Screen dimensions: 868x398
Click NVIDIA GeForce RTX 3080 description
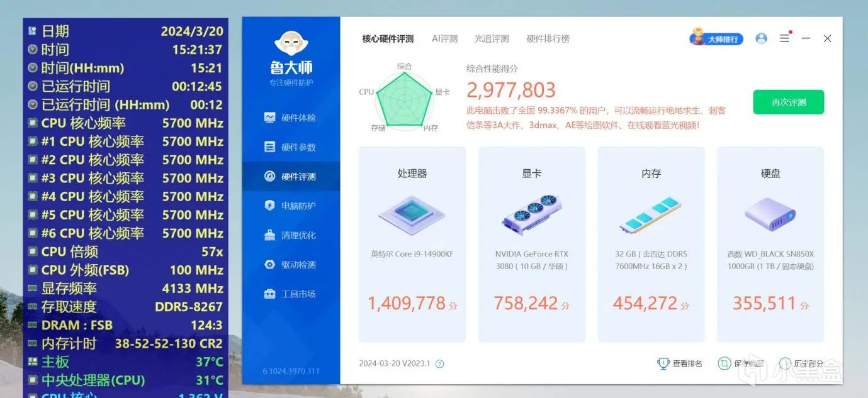pyautogui.click(x=532, y=260)
